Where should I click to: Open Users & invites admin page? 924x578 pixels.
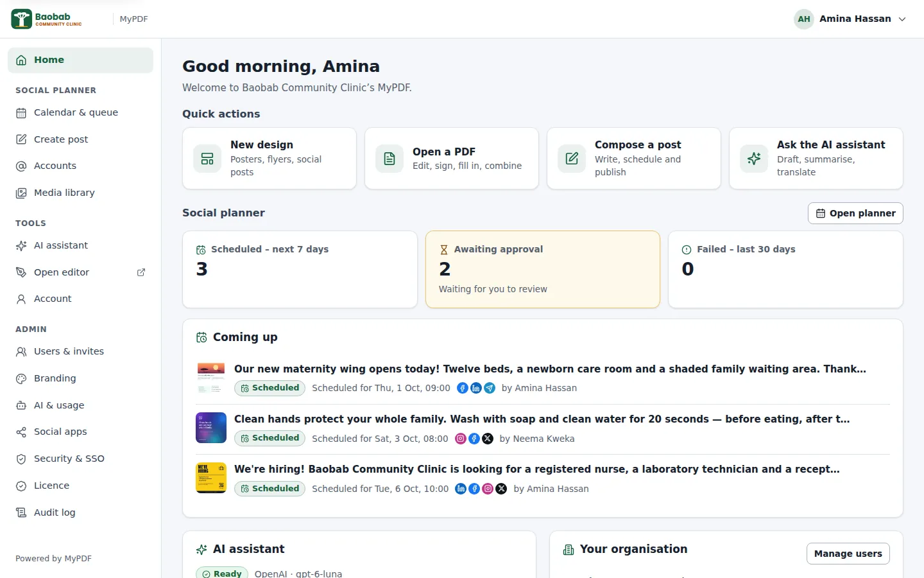pyautogui.click(x=80, y=352)
